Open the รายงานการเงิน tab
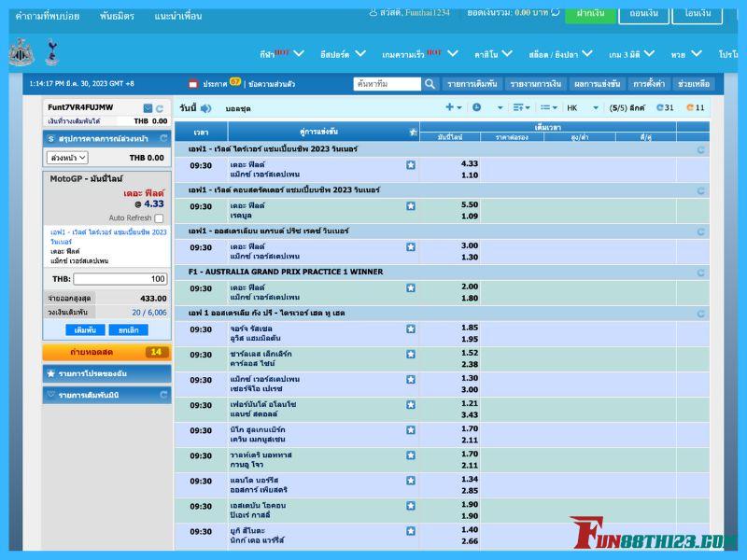This screenshot has width=747, height=560. click(x=535, y=84)
